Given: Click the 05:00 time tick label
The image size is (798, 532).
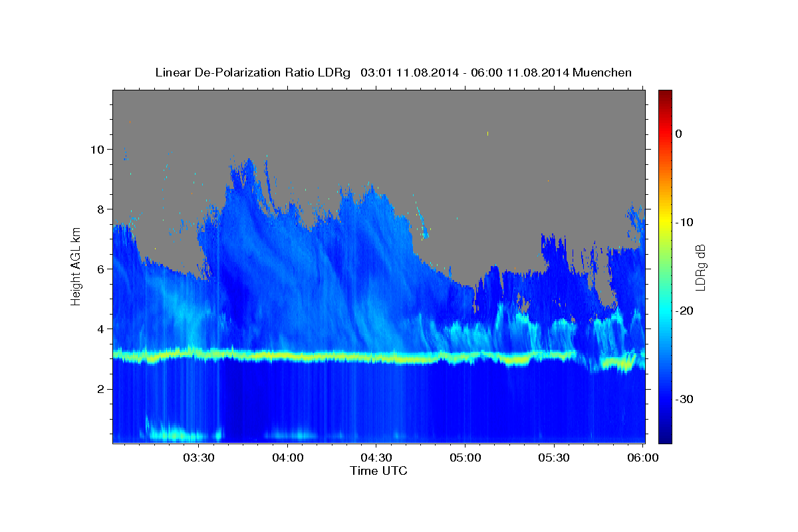Looking at the screenshot, I should coord(465,458).
